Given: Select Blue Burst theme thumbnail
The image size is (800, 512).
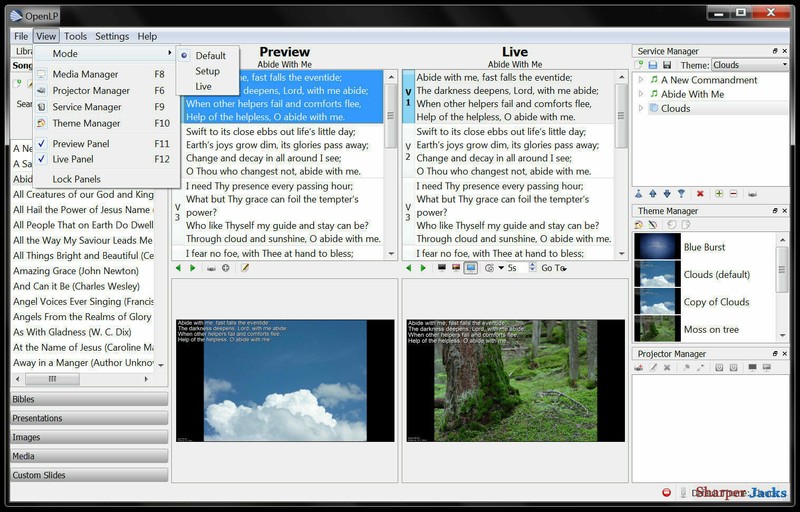Looking at the screenshot, I should (657, 247).
